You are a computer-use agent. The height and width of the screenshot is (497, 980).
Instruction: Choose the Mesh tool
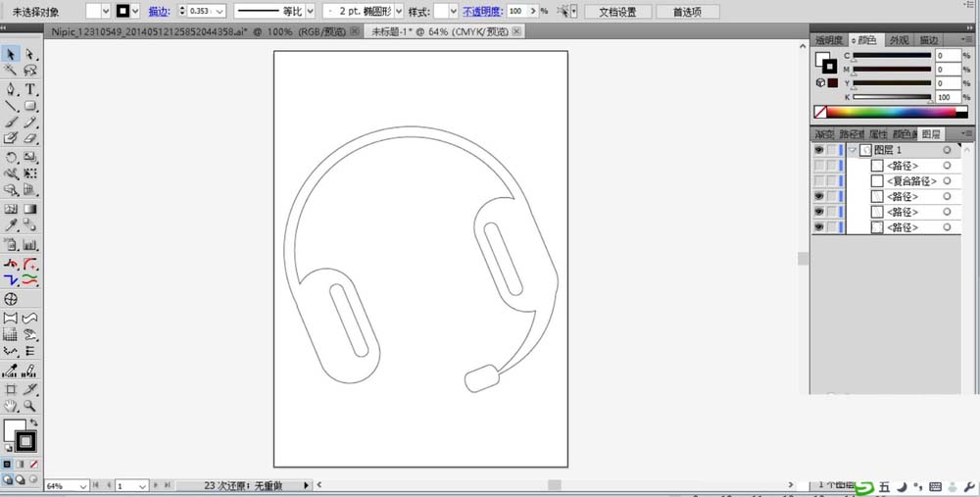(x=11, y=209)
